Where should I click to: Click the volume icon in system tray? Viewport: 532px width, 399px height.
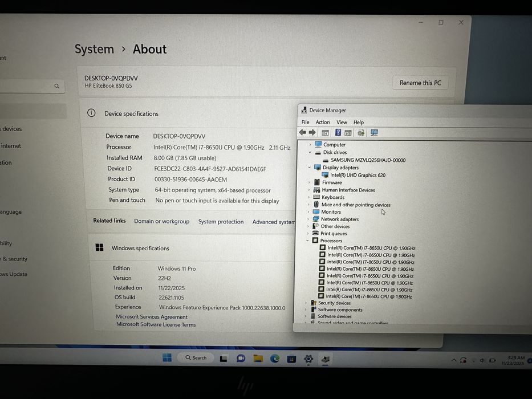tap(482, 360)
